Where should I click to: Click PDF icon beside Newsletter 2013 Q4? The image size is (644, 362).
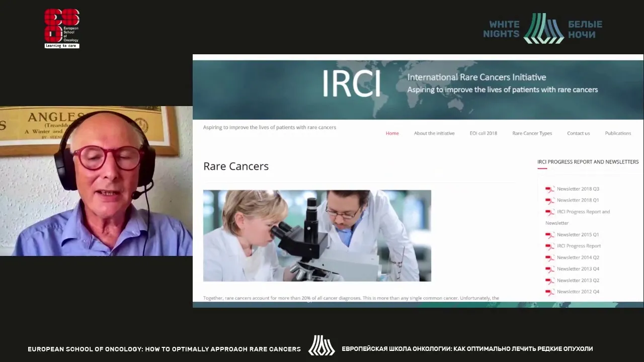coord(550,269)
